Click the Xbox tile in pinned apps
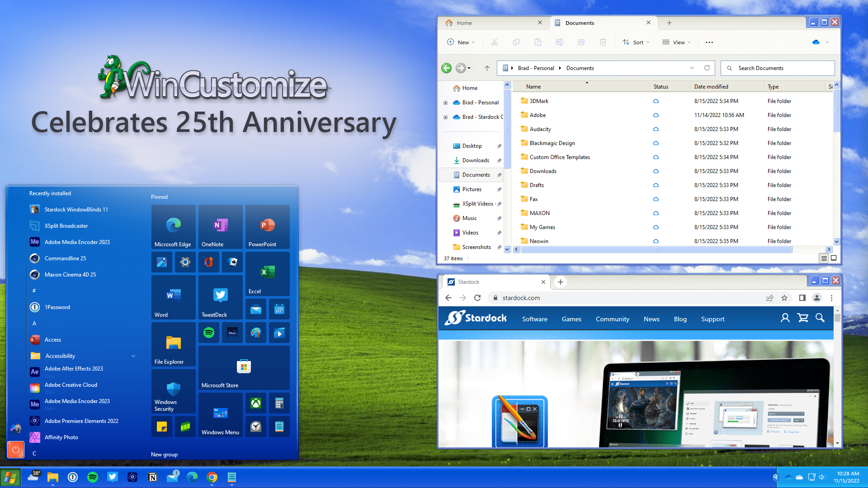 pos(256,403)
